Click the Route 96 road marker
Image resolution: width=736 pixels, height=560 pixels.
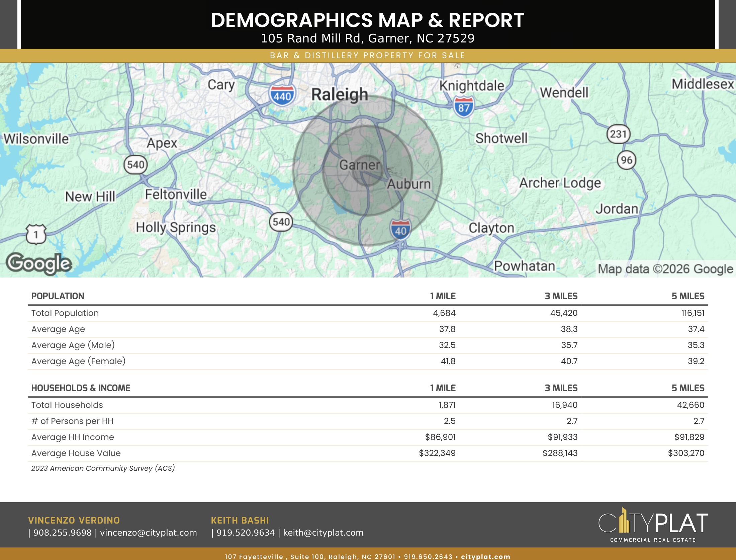[x=627, y=160]
